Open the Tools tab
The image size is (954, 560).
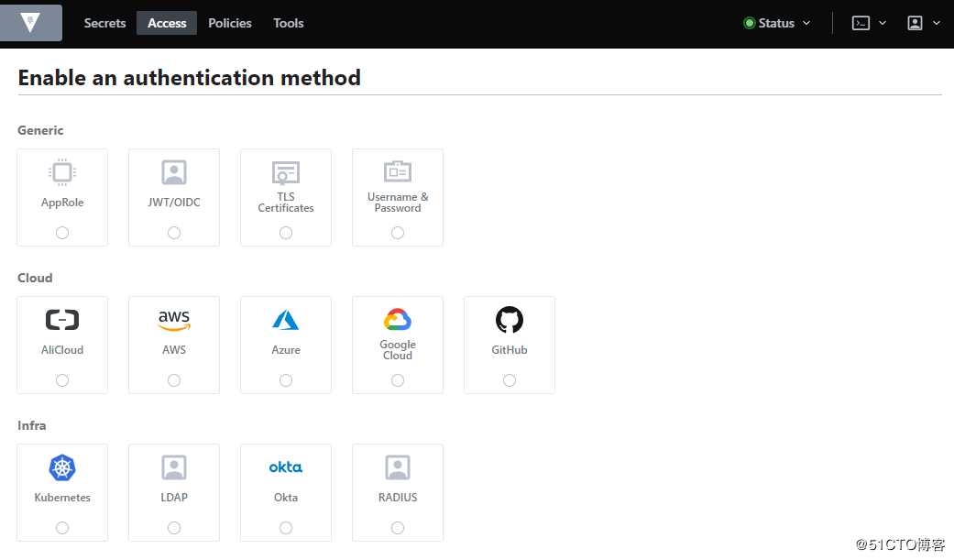289,23
